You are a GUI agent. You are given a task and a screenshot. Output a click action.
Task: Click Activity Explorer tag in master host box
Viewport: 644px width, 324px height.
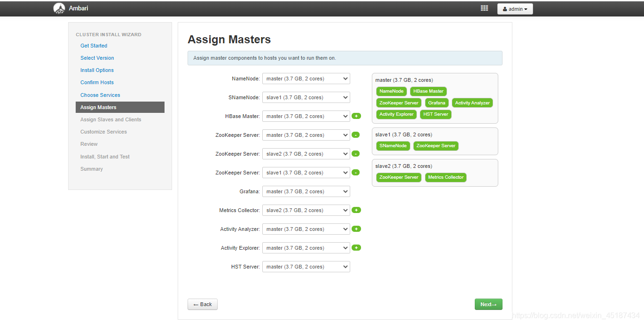pyautogui.click(x=396, y=114)
